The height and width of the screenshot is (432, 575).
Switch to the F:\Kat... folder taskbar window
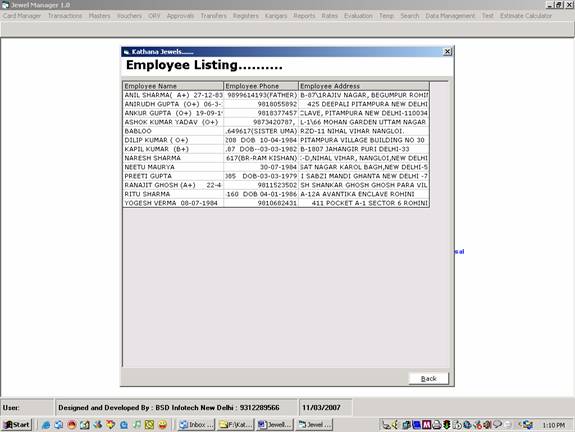(235, 425)
